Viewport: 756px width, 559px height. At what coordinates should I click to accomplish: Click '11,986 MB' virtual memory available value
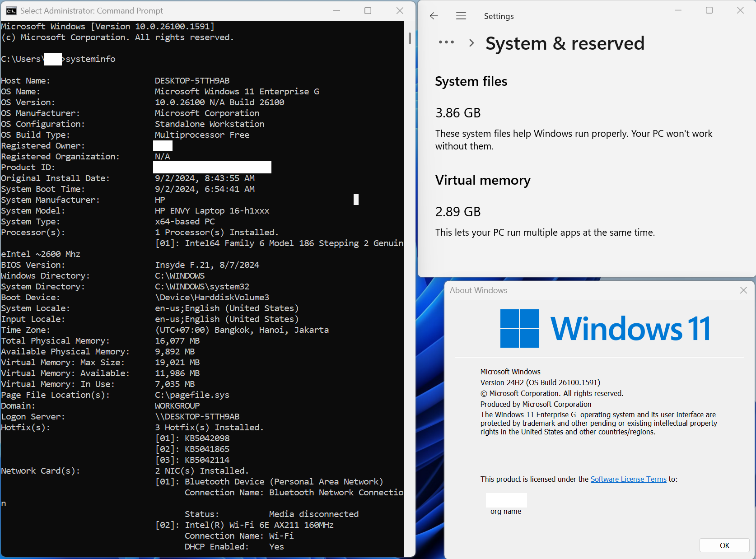click(x=177, y=373)
